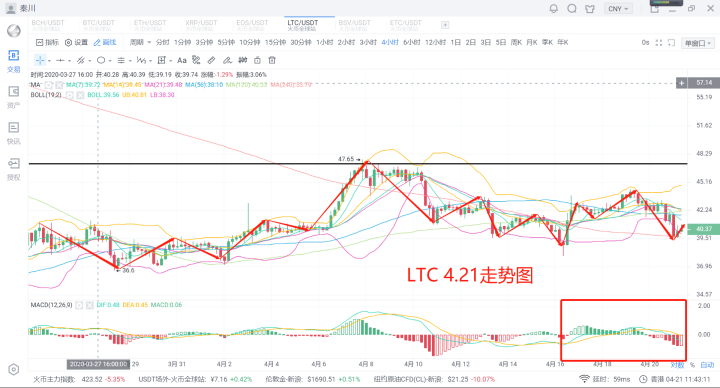Viewport: 720px width, 388px height.
Task: Click the fullscreen expand chart icon
Action: point(658,43)
